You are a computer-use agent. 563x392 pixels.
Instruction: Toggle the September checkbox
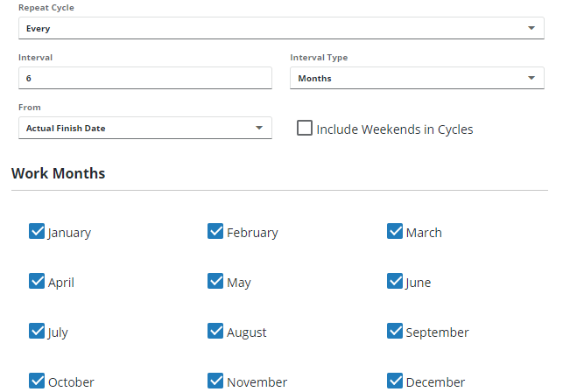point(395,331)
